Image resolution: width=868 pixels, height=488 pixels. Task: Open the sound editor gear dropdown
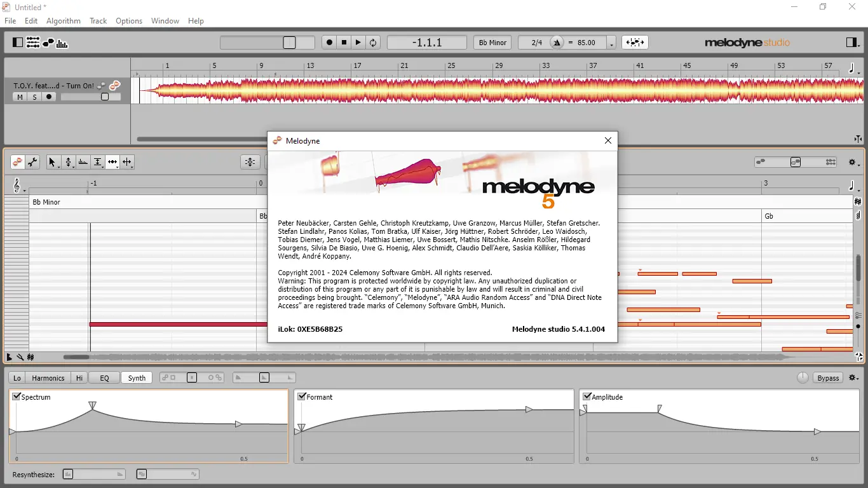854,378
